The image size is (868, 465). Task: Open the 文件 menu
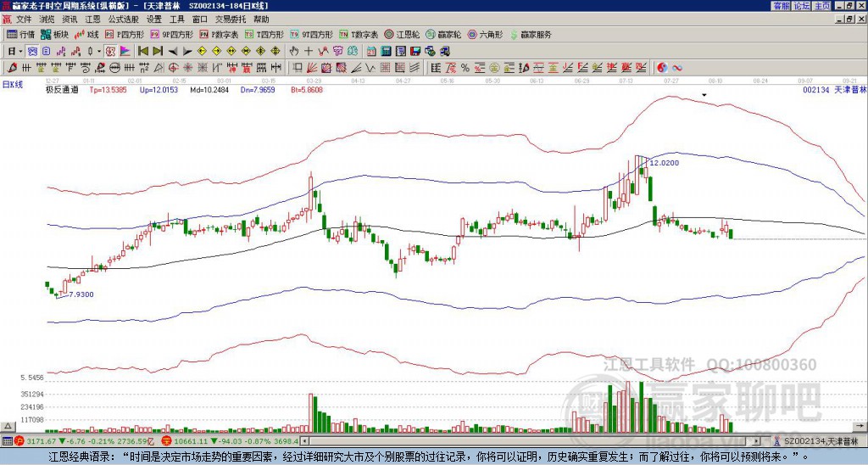pyautogui.click(x=24, y=20)
